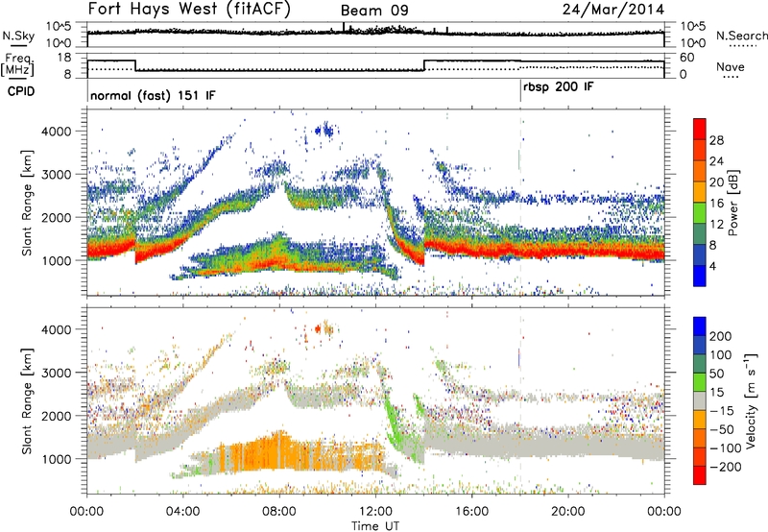Click the "Velocity [m s-1]" color bar title
The image size is (768, 532).
pyautogui.click(x=751, y=401)
